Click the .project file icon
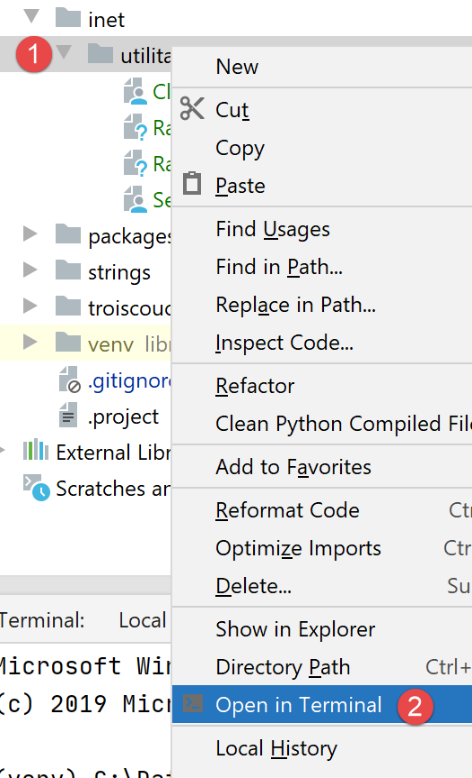The image size is (472, 778). point(68,416)
